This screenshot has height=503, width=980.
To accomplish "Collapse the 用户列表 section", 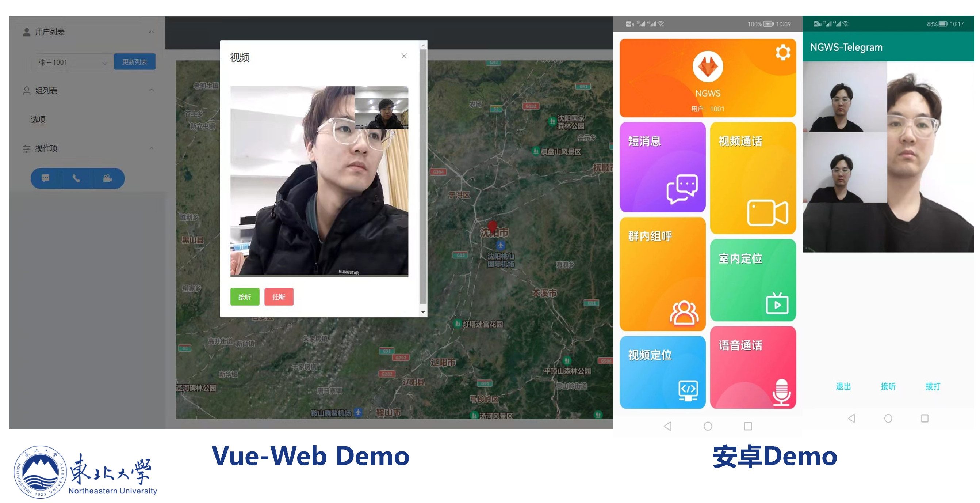I will 152,32.
